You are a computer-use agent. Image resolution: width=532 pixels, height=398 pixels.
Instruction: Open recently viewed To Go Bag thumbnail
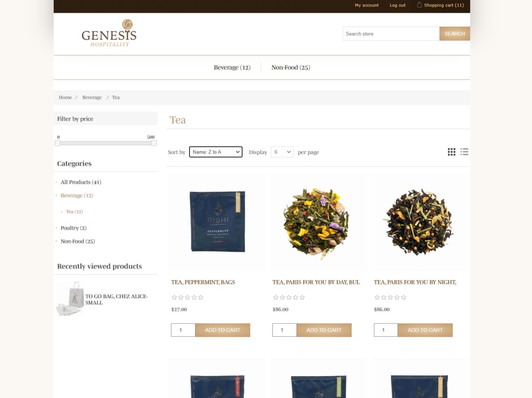coord(70,299)
